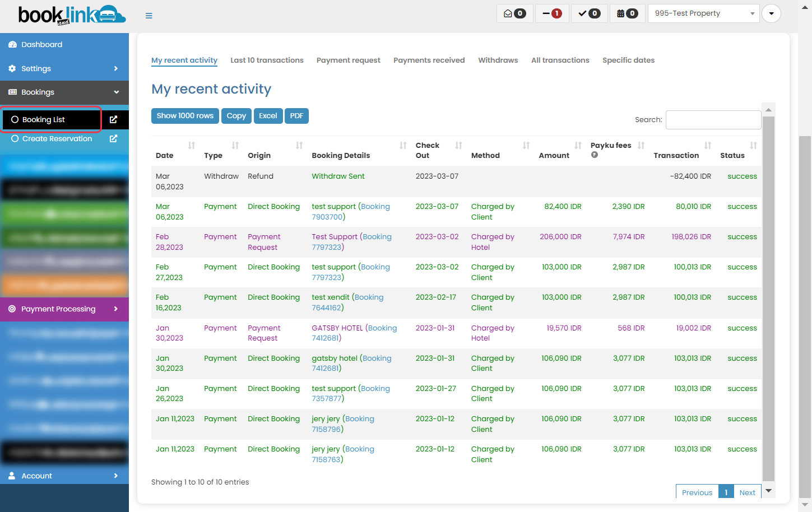Click table scrollbar down arrow
The width and height of the screenshot is (812, 512).
[769, 491]
